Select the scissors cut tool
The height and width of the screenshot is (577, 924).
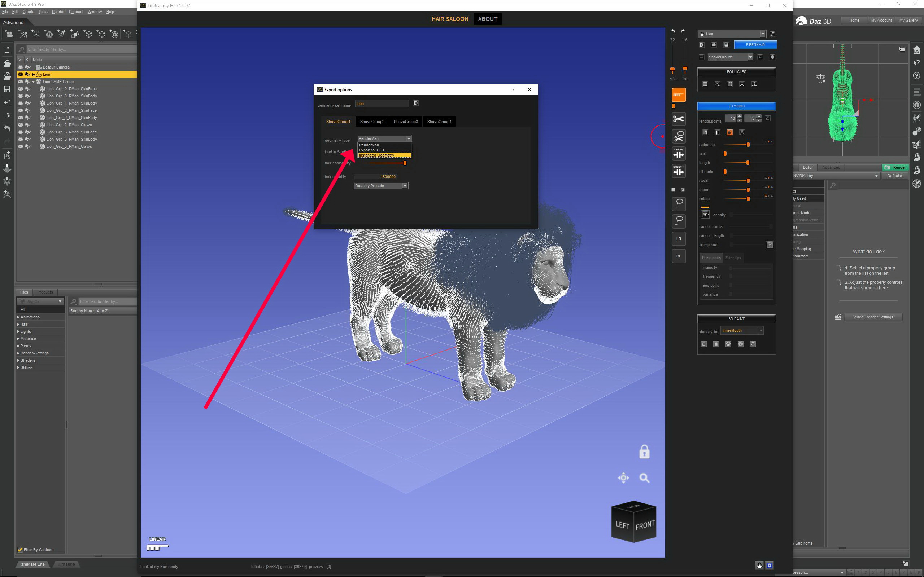679,119
